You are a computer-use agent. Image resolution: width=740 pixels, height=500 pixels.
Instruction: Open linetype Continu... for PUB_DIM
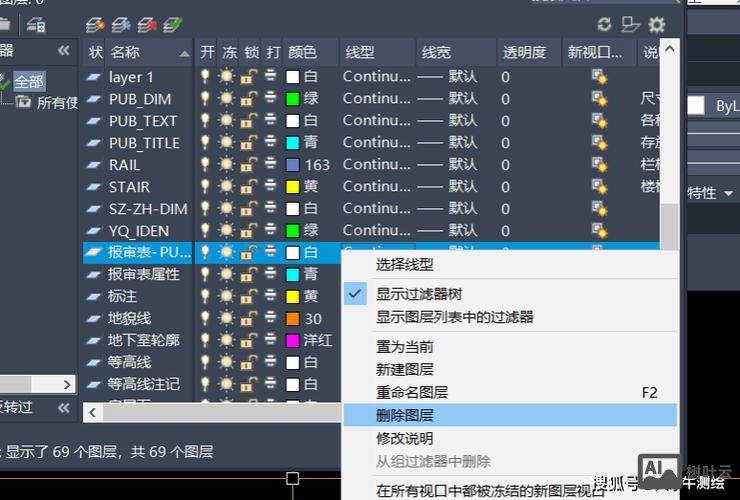pos(377,98)
